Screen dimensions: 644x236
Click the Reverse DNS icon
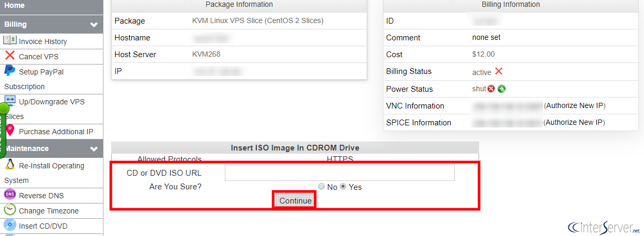tap(10, 195)
